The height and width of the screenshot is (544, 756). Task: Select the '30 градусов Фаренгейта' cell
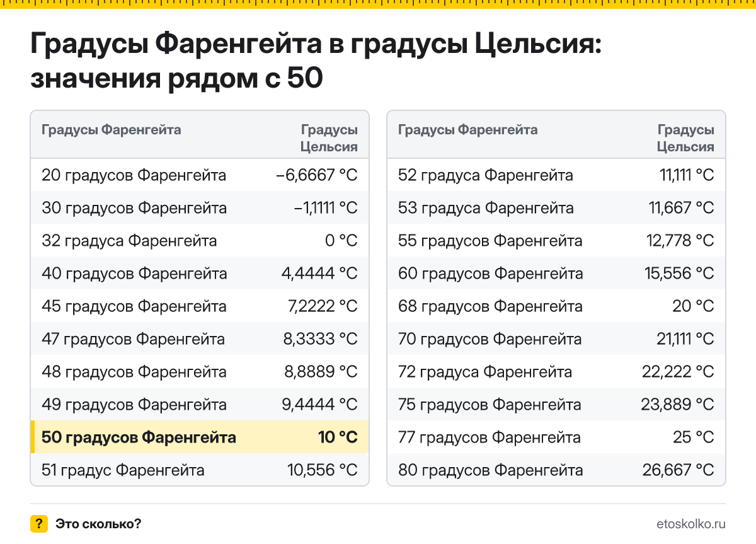tap(134, 208)
